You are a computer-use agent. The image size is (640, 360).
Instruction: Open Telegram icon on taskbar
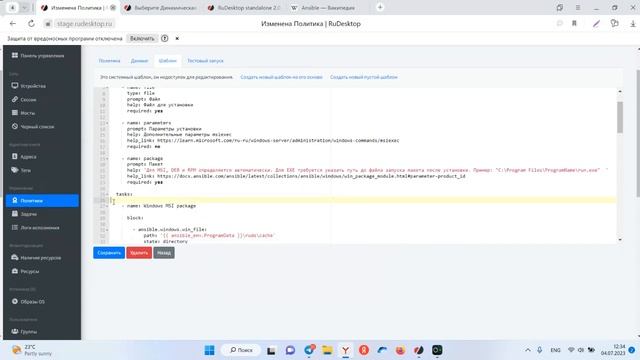click(310, 350)
